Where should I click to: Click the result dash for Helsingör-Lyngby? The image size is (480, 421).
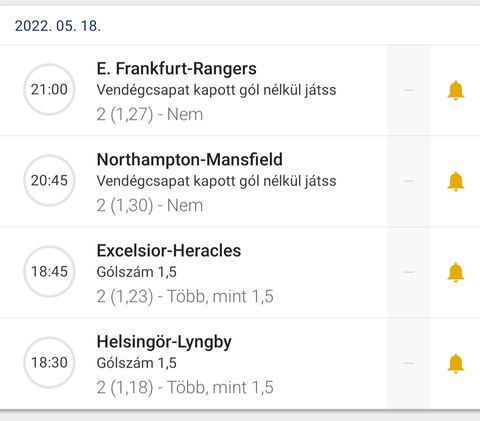[x=409, y=363]
